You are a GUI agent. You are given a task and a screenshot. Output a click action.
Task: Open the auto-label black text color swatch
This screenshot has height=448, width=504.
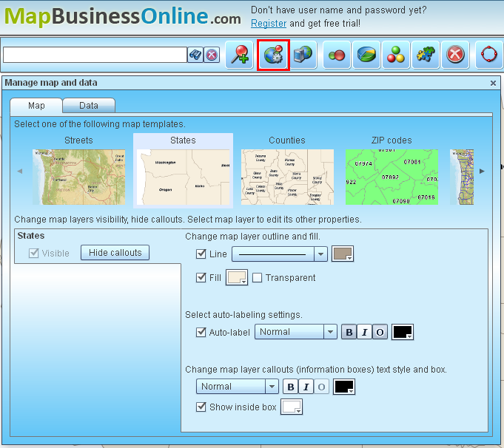(x=403, y=332)
